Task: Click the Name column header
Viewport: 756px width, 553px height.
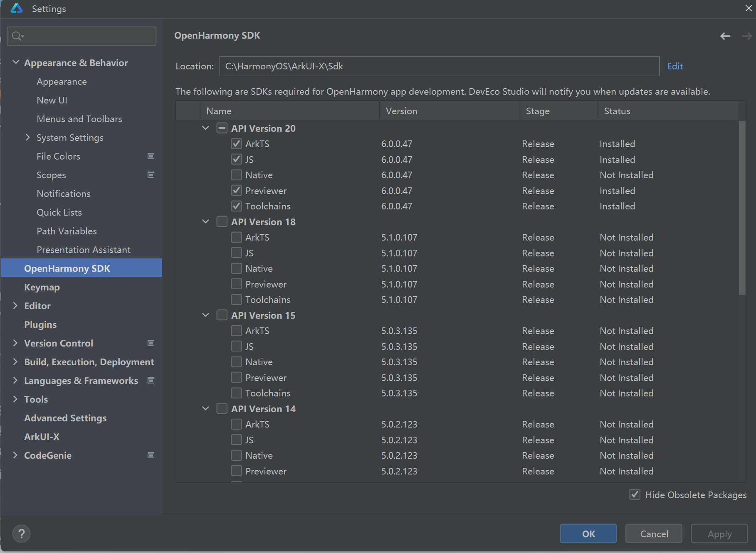Action: (290, 111)
